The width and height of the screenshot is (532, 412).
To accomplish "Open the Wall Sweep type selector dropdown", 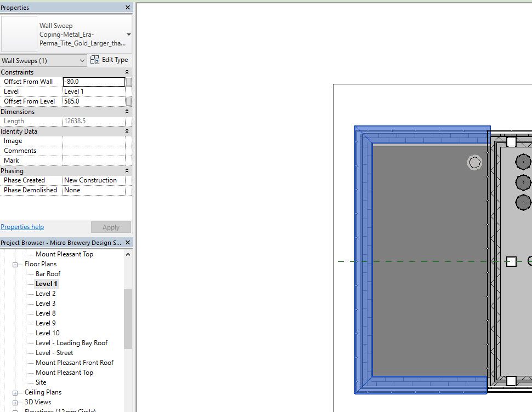I will point(128,35).
